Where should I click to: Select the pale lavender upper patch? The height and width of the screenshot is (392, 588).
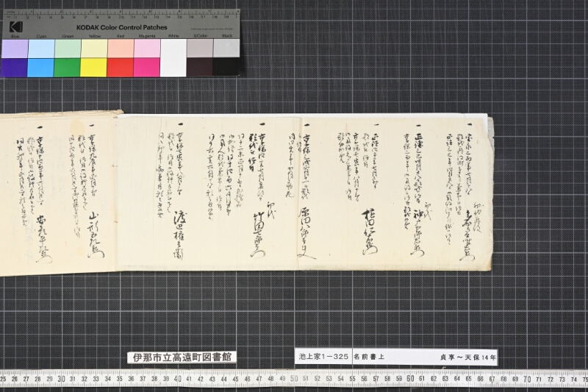coord(14,49)
